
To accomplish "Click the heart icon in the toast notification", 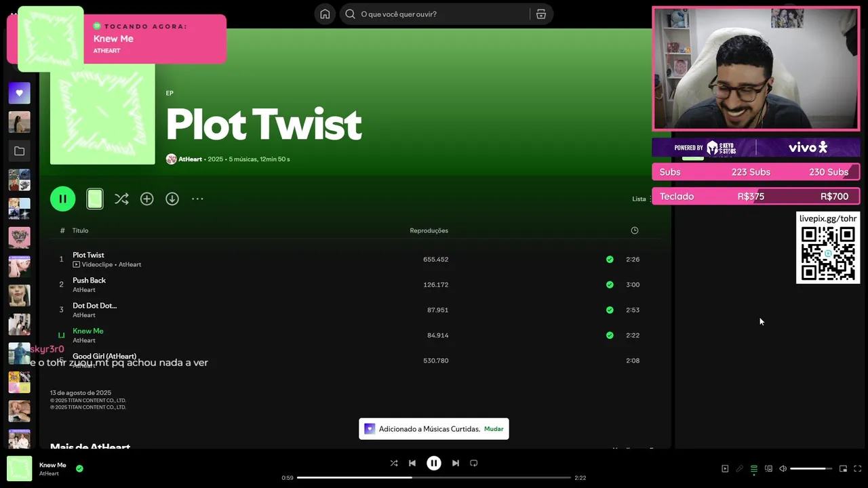I will pyautogui.click(x=370, y=429).
